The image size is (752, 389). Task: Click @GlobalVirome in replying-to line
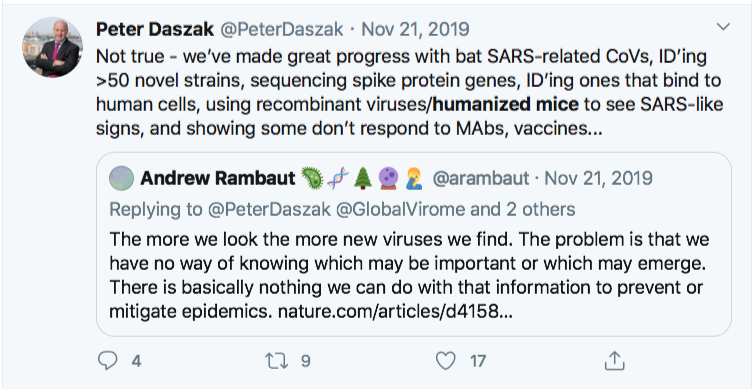point(400,209)
